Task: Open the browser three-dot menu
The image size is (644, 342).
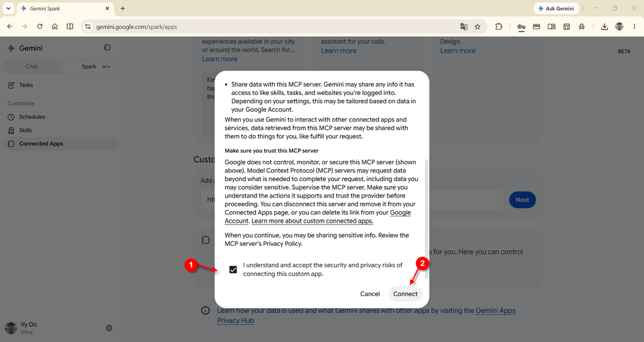Action: [635, 26]
